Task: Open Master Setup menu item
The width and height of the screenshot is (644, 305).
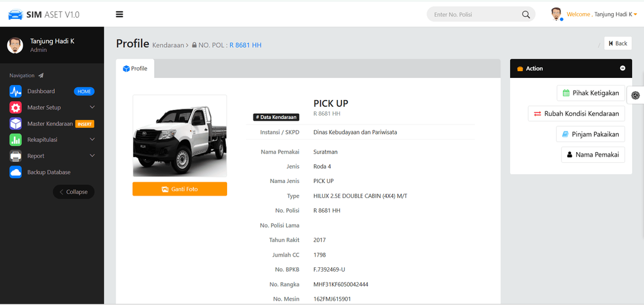Action: [52, 108]
